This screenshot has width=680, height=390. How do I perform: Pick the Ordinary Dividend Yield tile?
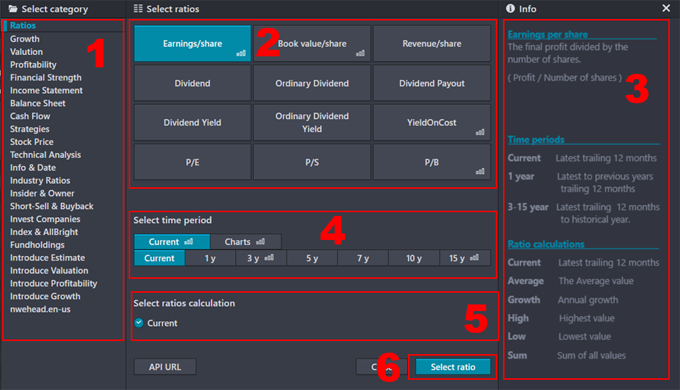(312, 122)
